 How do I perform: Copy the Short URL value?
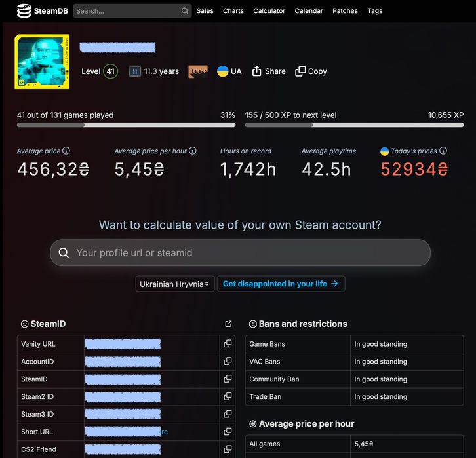[228, 432]
